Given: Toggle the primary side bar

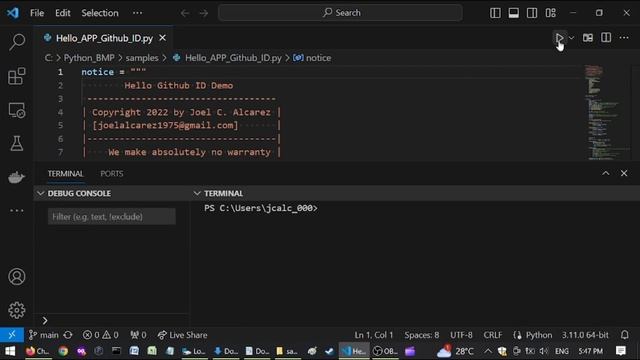Looking at the screenshot, I should click(x=495, y=13).
